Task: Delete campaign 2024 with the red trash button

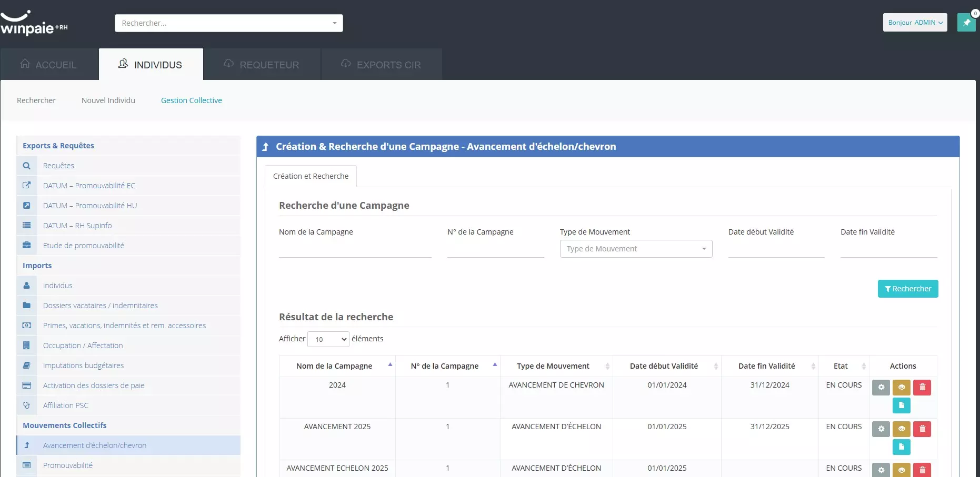Action: tap(922, 388)
